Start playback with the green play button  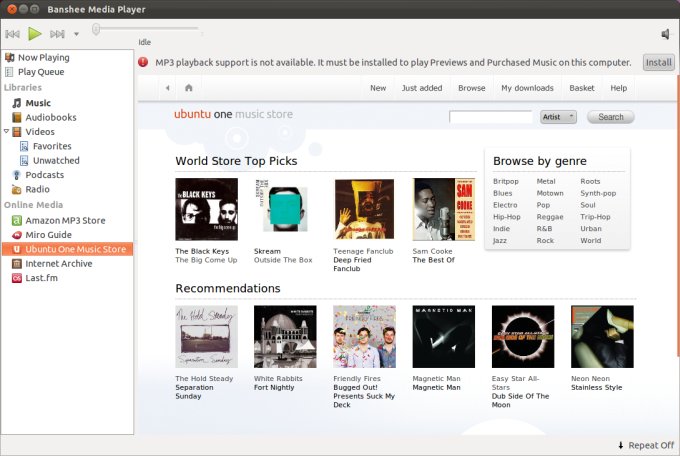(35, 34)
